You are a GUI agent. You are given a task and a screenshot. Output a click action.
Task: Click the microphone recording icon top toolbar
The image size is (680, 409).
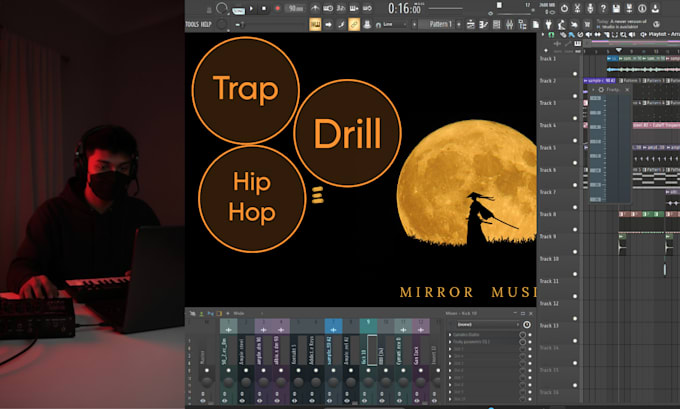[590, 8]
